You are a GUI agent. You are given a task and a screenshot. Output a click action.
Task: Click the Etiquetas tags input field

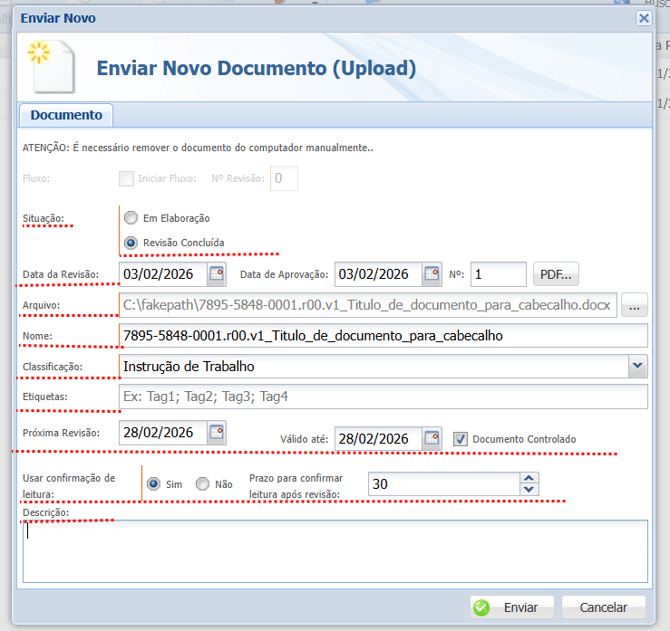[x=383, y=397]
